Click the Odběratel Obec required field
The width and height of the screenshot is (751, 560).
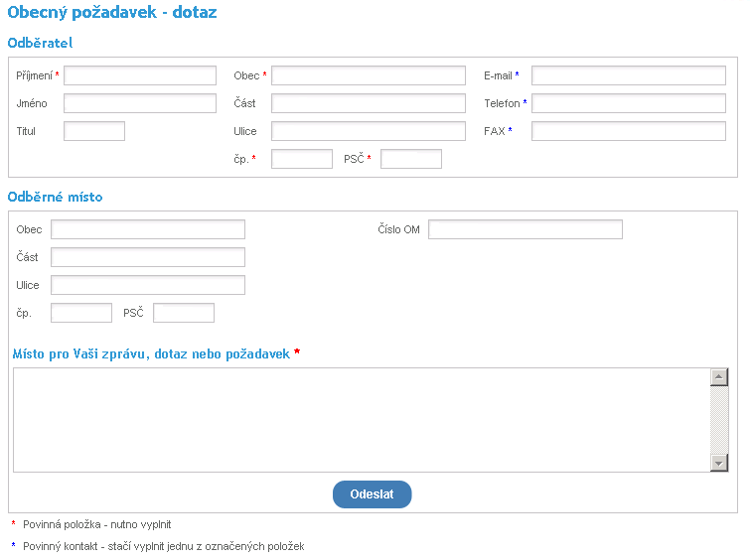368,75
